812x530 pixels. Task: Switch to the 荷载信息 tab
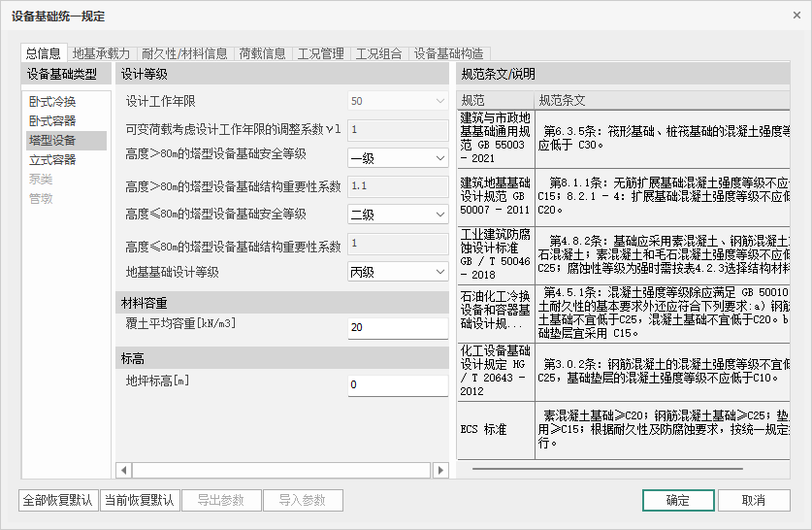pyautogui.click(x=262, y=53)
